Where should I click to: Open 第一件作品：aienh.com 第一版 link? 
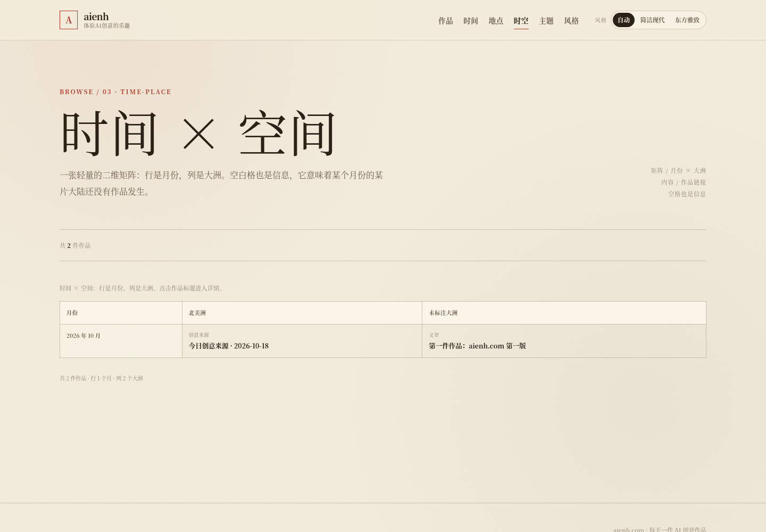pyautogui.click(x=478, y=346)
